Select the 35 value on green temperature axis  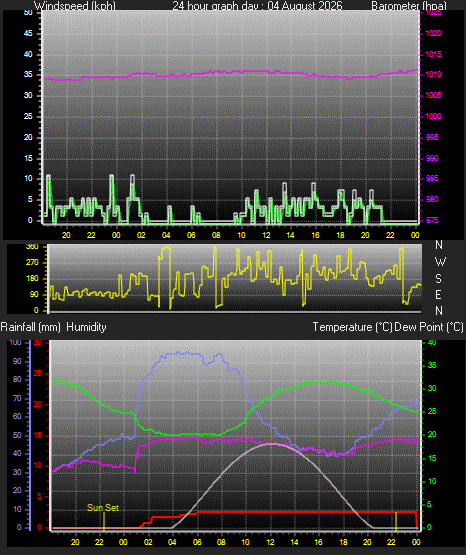pyautogui.click(x=432, y=365)
